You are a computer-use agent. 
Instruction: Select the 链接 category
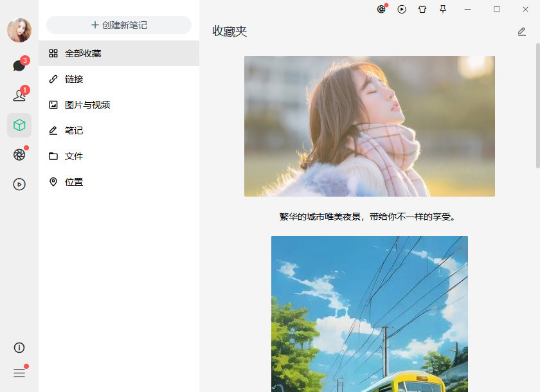tap(119, 79)
